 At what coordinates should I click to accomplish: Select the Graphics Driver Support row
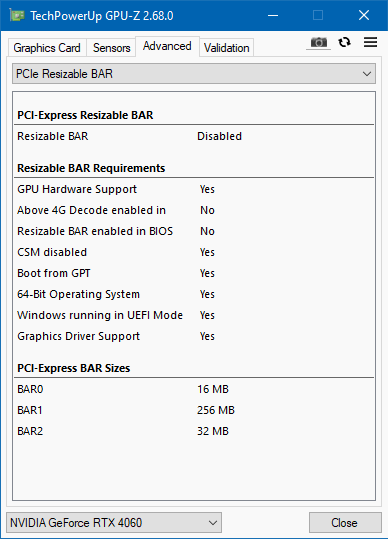194,336
